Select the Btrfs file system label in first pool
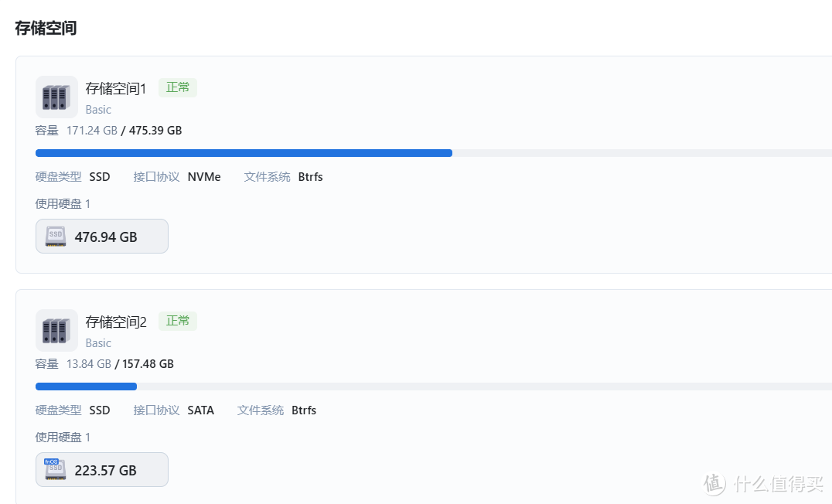Viewport: 832px width, 504px height. click(310, 176)
